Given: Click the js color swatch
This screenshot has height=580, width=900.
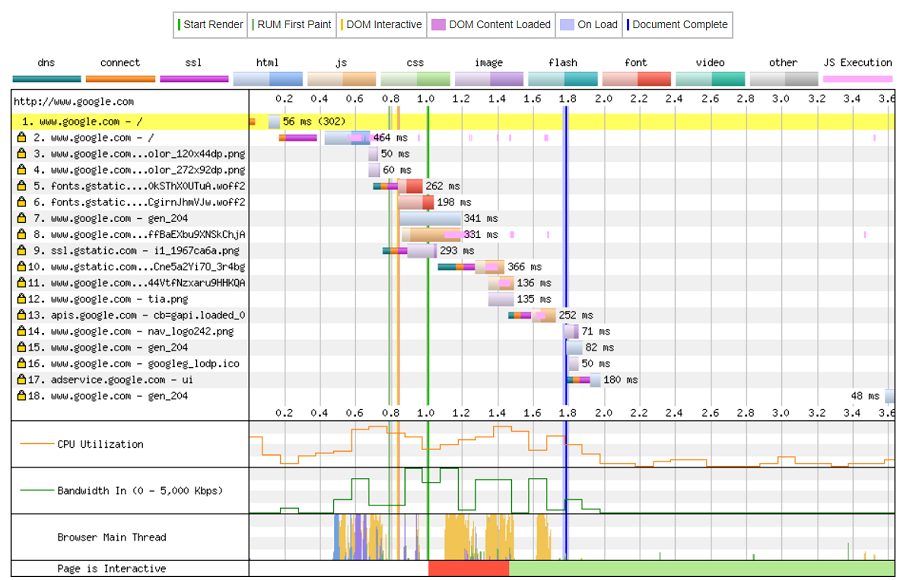Looking at the screenshot, I should click(x=342, y=79).
